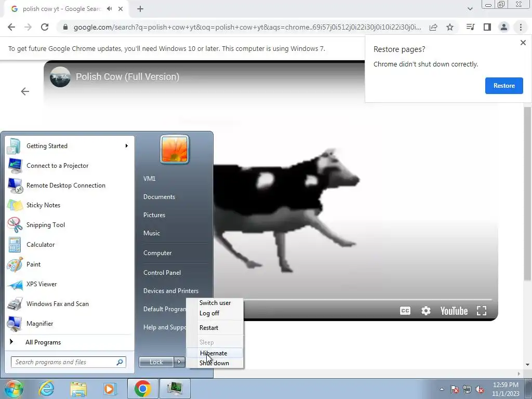The height and width of the screenshot is (399, 532).
Task: Launch Connect to a Projector
Action: tap(70, 166)
